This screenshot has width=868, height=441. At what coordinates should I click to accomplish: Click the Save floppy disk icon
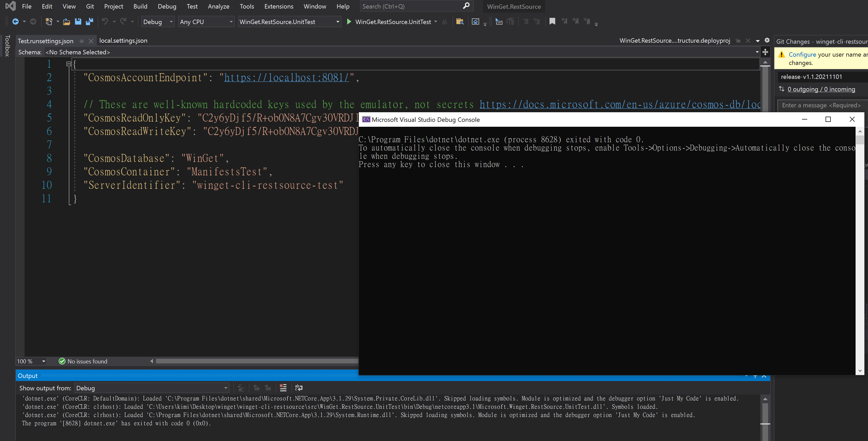point(78,22)
